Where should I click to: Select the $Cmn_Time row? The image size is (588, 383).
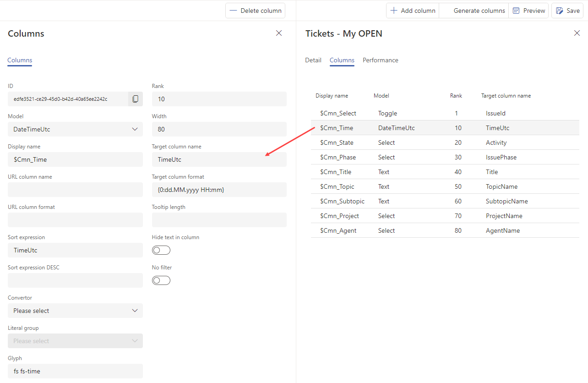click(445, 128)
